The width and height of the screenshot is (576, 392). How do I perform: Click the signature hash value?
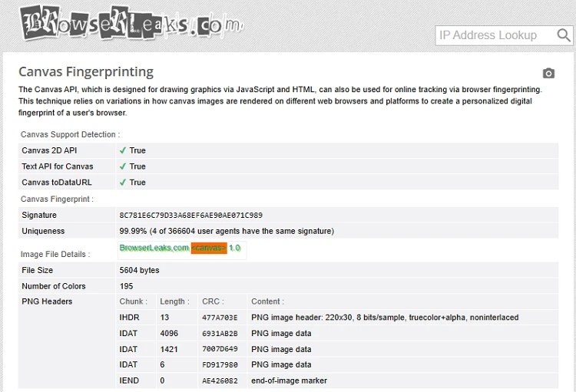190,216
